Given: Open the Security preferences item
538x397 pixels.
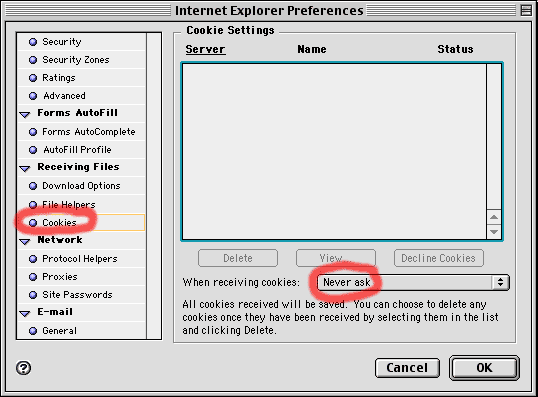Looking at the screenshot, I should click(82, 42).
